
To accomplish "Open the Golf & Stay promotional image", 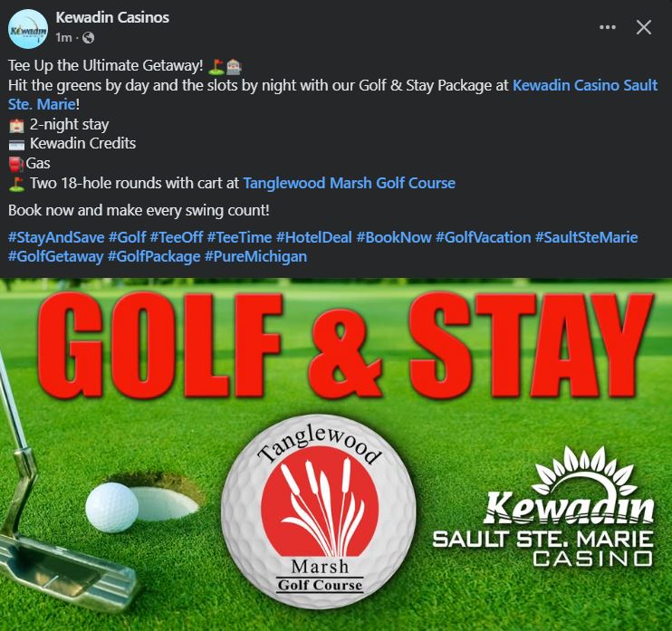I will point(336,454).
